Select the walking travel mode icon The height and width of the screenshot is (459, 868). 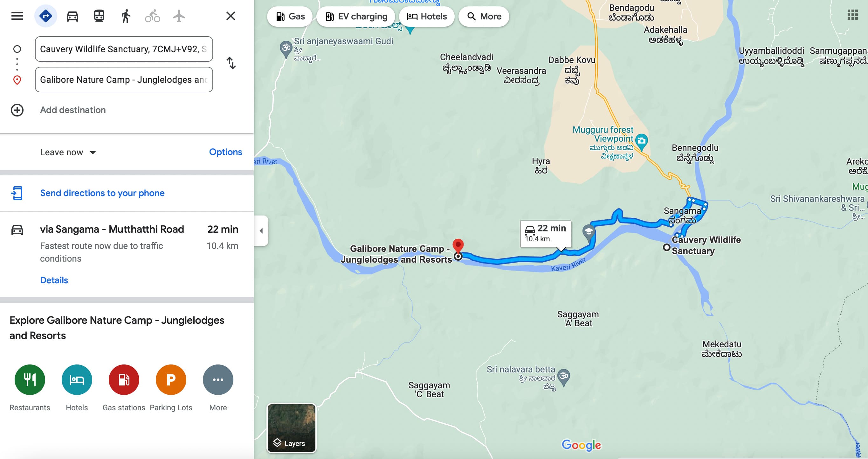[x=126, y=16]
